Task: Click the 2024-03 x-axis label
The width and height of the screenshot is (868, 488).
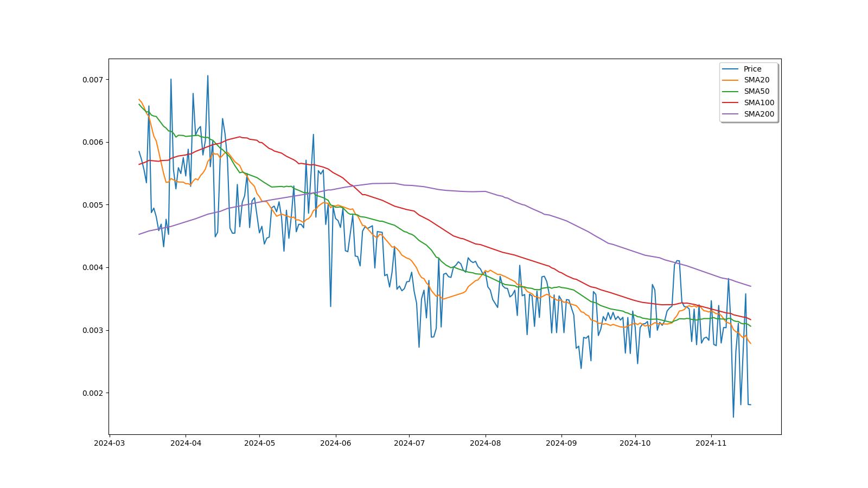Action: tap(110, 443)
